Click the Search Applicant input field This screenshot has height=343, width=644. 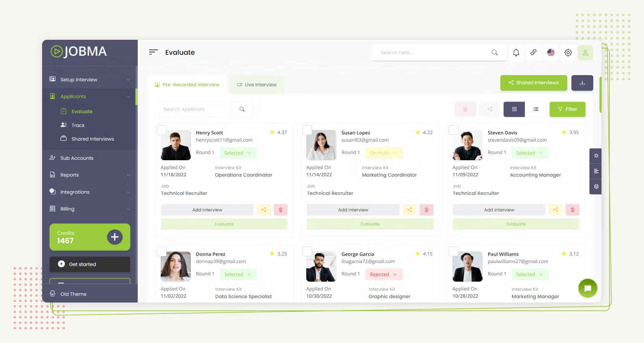coord(193,109)
